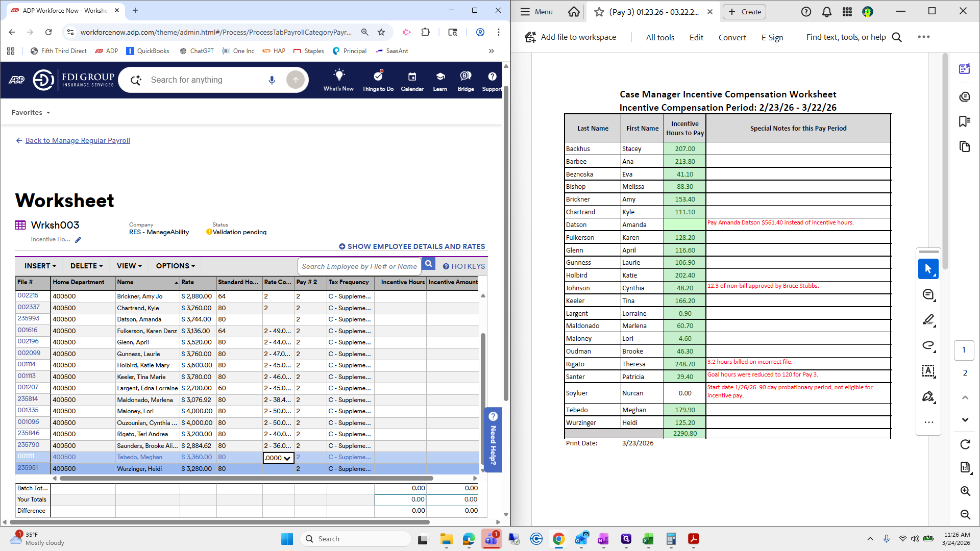Click Back to Manage Regular Payroll link
The width and height of the screenshot is (980, 551).
click(78, 140)
